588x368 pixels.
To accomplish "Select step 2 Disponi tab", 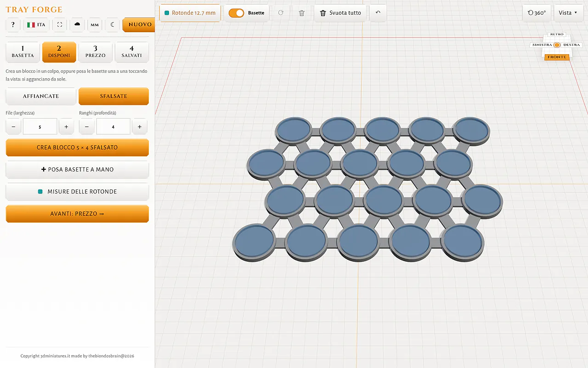I will point(59,52).
